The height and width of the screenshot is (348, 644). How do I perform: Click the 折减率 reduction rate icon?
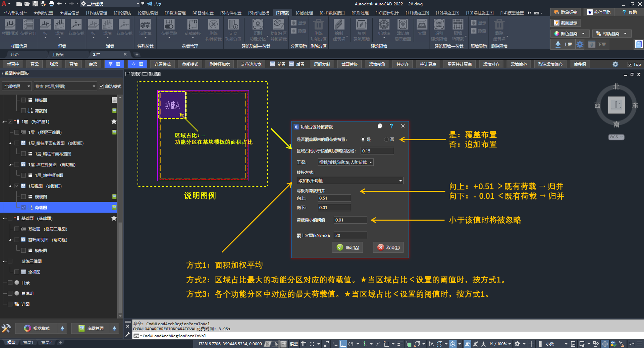pos(384,25)
